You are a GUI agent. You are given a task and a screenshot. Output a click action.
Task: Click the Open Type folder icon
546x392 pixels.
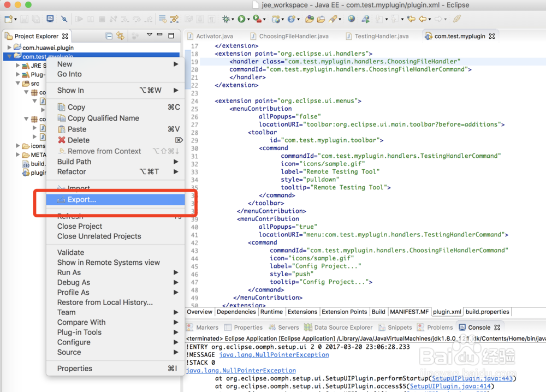pos(309,19)
